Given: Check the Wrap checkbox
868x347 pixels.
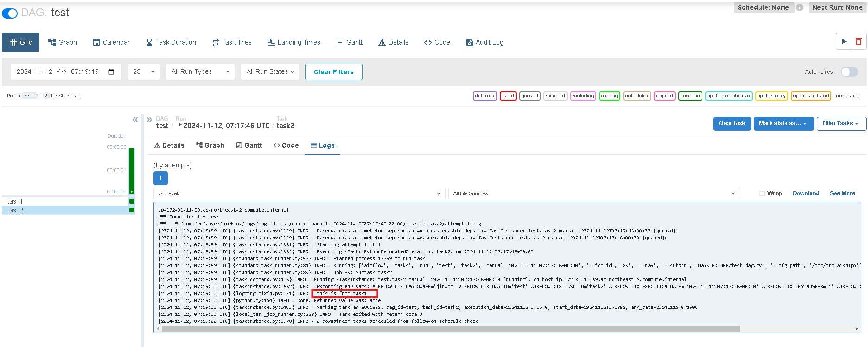Looking at the screenshot, I should tap(762, 193).
